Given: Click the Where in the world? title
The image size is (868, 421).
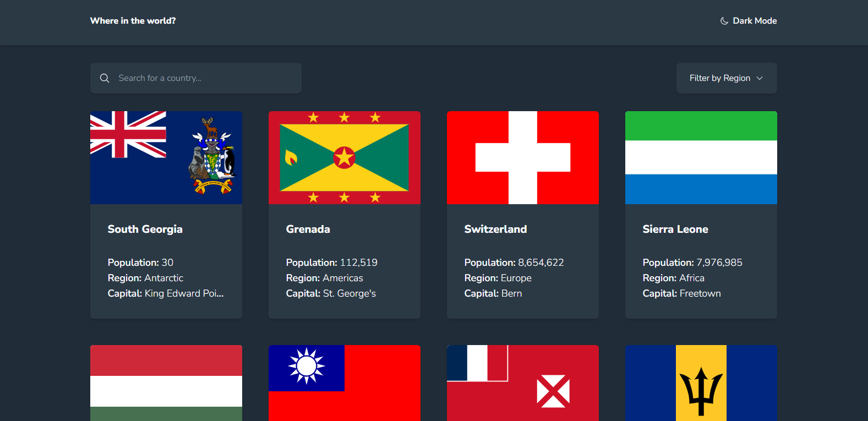Looking at the screenshot, I should pos(133,21).
